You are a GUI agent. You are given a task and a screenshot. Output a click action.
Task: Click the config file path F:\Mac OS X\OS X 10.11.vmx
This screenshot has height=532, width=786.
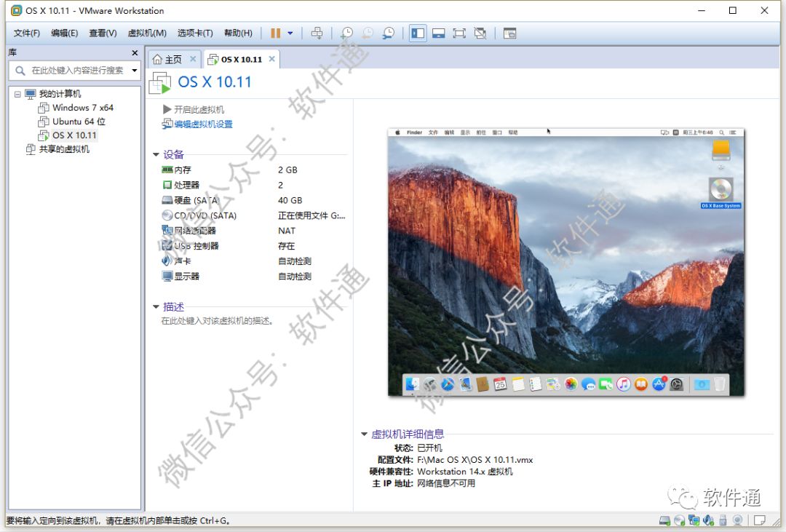tap(475, 460)
